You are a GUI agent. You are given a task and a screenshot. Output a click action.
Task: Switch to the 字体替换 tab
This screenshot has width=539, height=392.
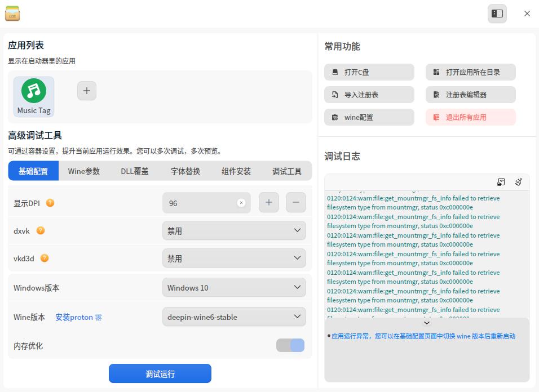point(185,171)
